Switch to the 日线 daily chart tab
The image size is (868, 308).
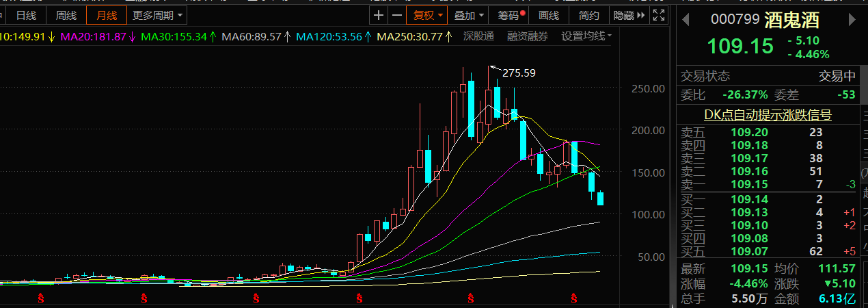[27, 15]
